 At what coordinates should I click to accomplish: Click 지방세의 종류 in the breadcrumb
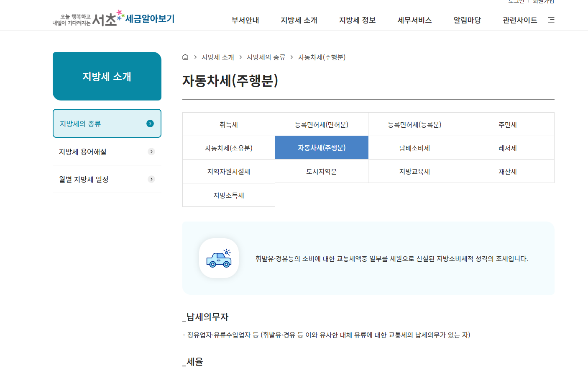266,57
